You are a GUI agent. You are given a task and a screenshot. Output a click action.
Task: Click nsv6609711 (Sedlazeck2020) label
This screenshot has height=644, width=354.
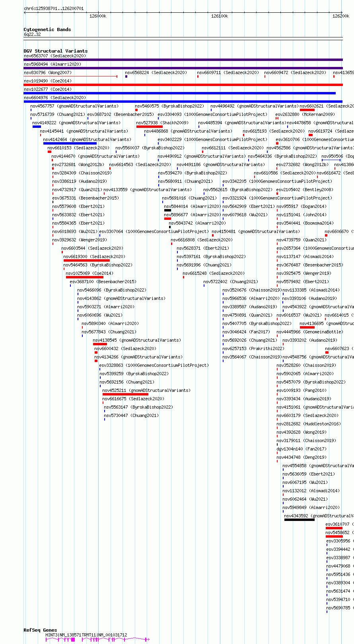coord(228,72)
